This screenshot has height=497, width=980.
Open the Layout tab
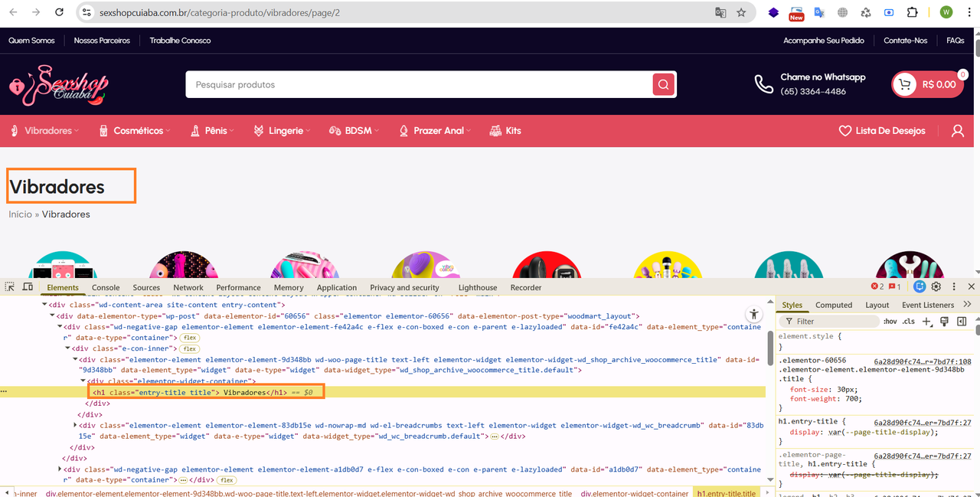877,305
